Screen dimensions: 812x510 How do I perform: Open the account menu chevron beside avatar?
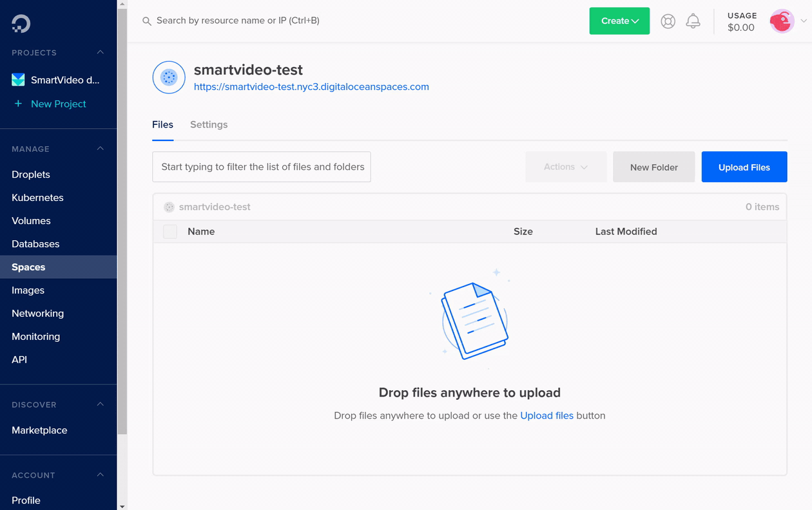(804, 21)
